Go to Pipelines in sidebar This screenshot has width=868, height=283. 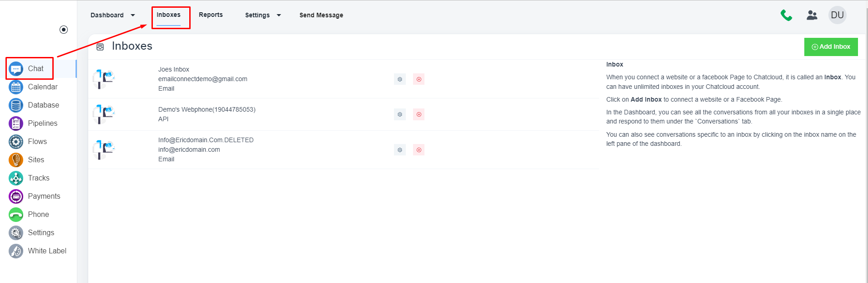tap(42, 123)
